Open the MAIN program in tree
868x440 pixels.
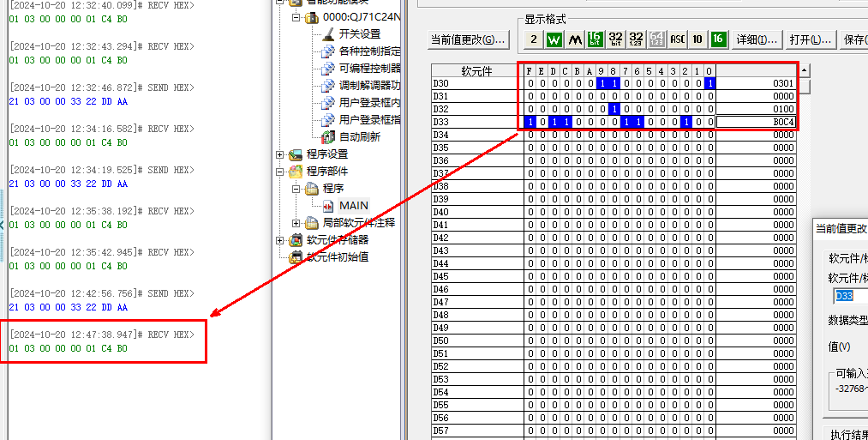click(x=353, y=206)
